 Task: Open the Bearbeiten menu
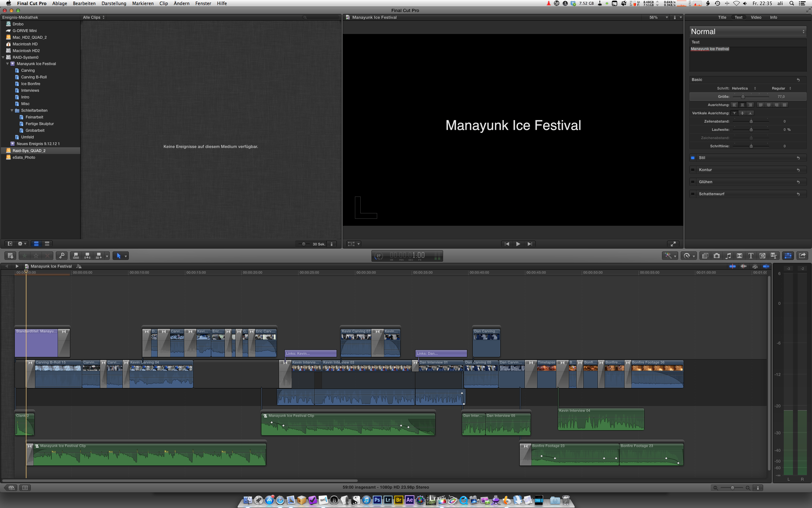[84, 3]
